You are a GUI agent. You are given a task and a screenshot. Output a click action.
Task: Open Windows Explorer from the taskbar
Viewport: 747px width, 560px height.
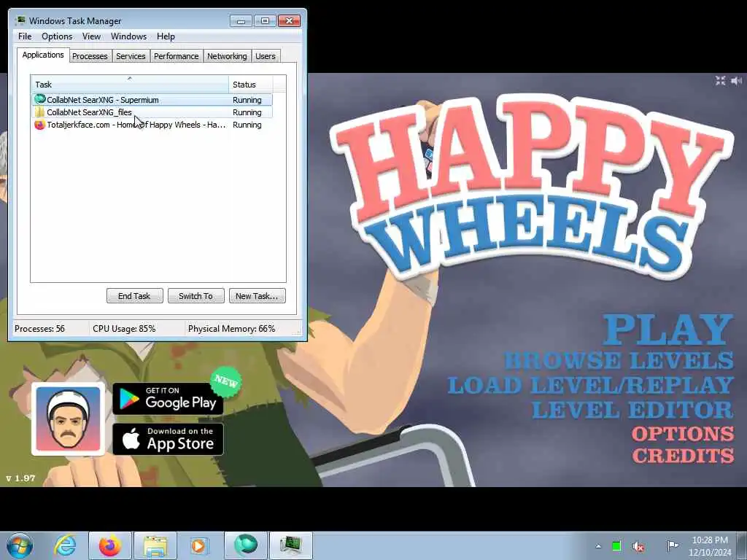155,545
